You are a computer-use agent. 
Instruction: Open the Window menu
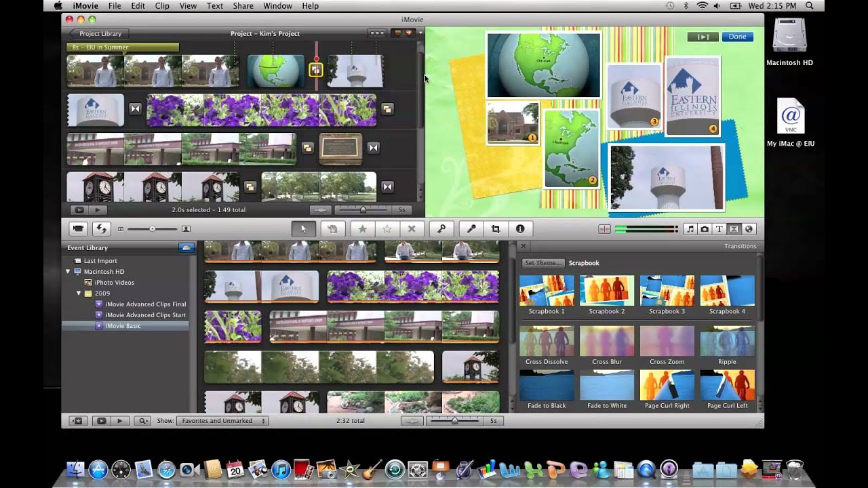[277, 5]
